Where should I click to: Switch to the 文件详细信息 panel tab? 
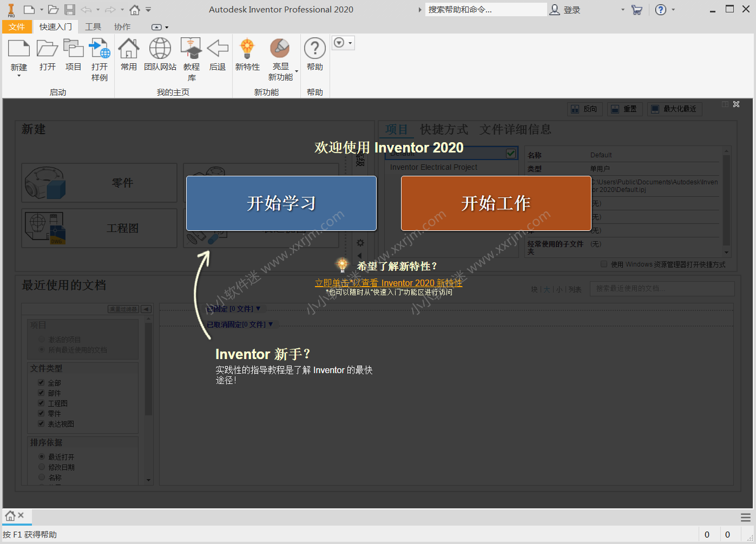[x=515, y=129]
